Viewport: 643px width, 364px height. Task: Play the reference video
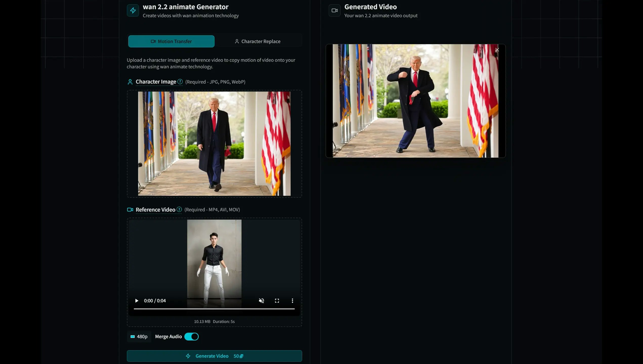137,301
